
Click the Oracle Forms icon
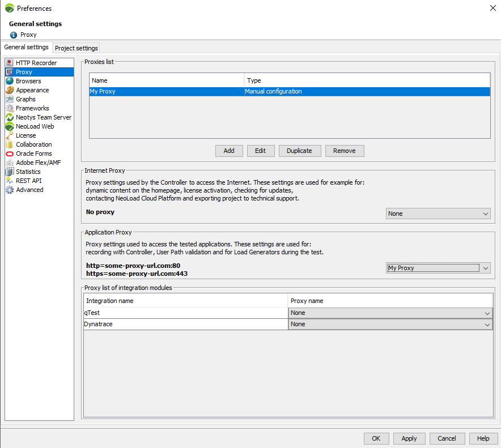tap(10, 153)
